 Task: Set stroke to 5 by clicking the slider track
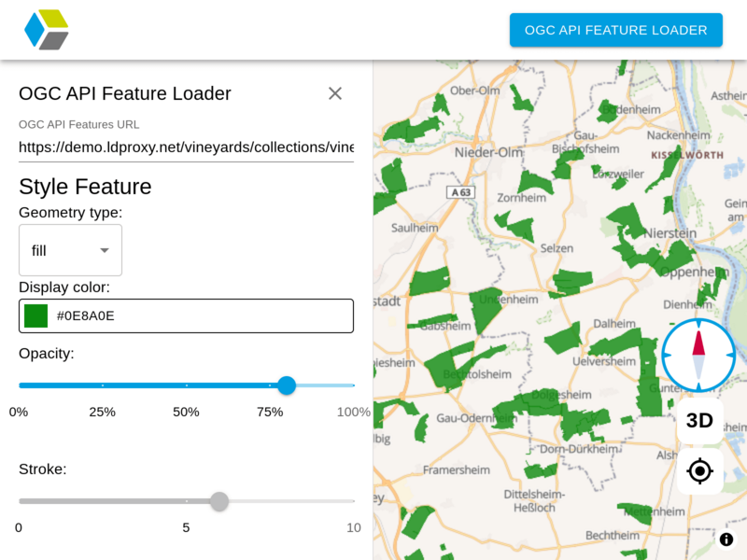186,501
